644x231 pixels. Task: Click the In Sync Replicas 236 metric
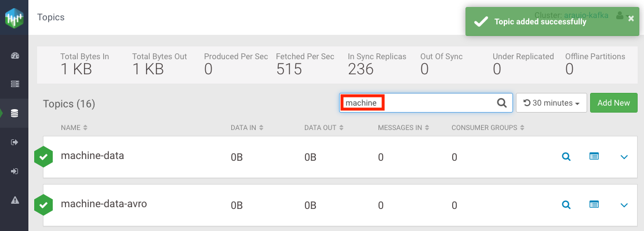[x=377, y=64]
